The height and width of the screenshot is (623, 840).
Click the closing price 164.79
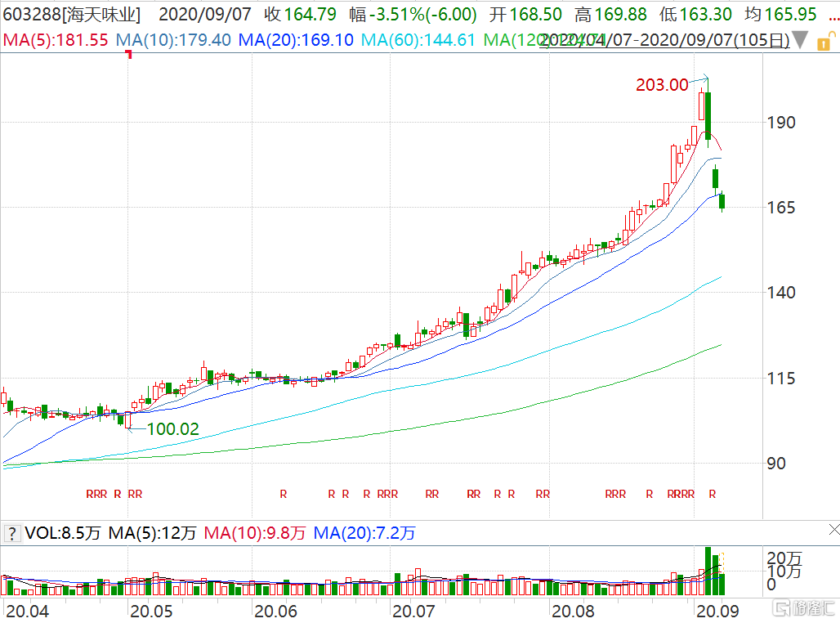[x=311, y=15]
